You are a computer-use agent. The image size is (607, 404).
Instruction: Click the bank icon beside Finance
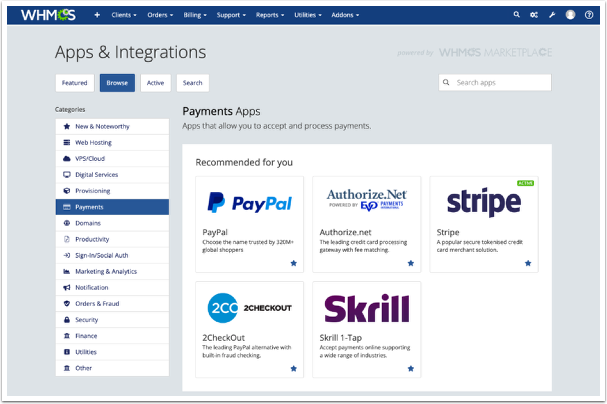click(67, 336)
